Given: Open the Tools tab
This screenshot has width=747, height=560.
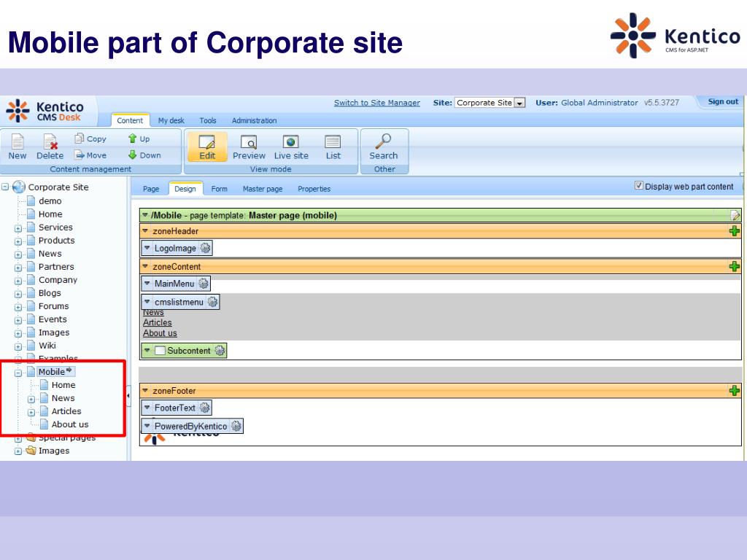Looking at the screenshot, I should click(x=208, y=120).
